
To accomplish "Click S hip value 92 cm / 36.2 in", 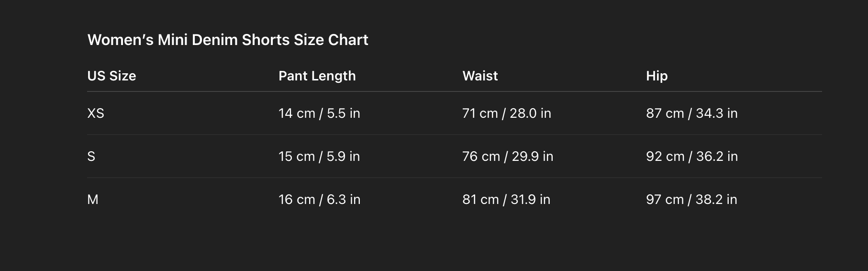I will coord(692,156).
